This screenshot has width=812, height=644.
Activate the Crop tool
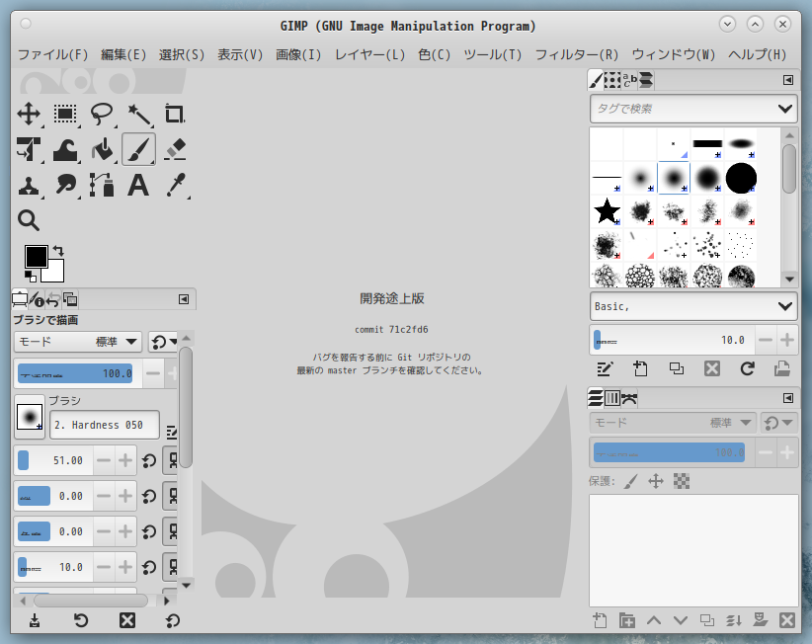coord(175,114)
